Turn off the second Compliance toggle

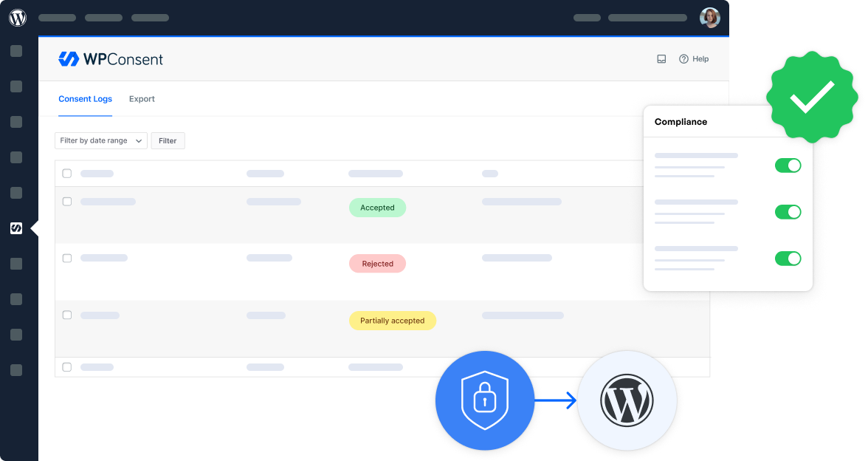[788, 211]
